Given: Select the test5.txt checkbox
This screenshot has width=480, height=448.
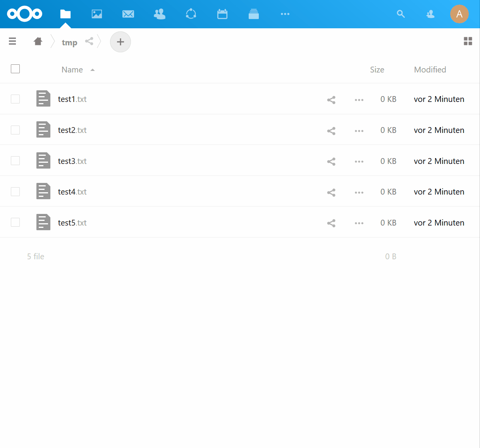Looking at the screenshot, I should (x=15, y=222).
